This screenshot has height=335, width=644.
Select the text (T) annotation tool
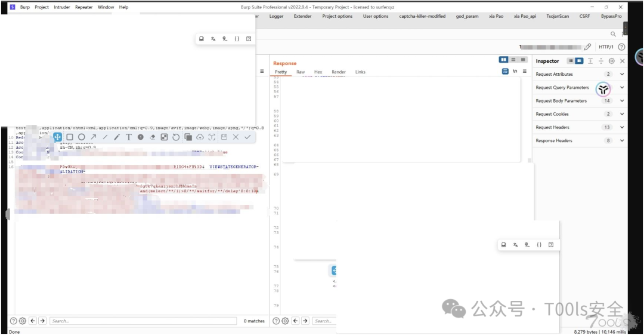coord(129,137)
